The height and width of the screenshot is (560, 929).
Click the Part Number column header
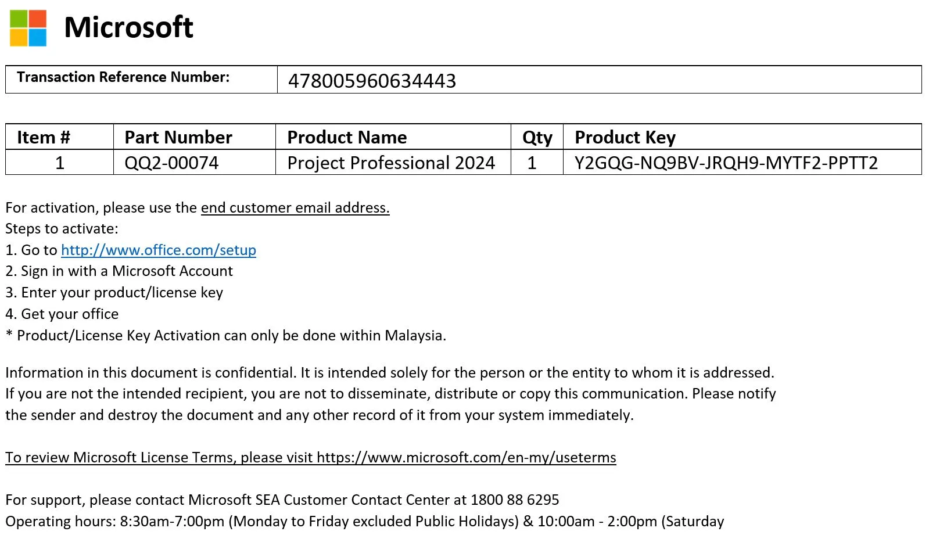click(178, 137)
